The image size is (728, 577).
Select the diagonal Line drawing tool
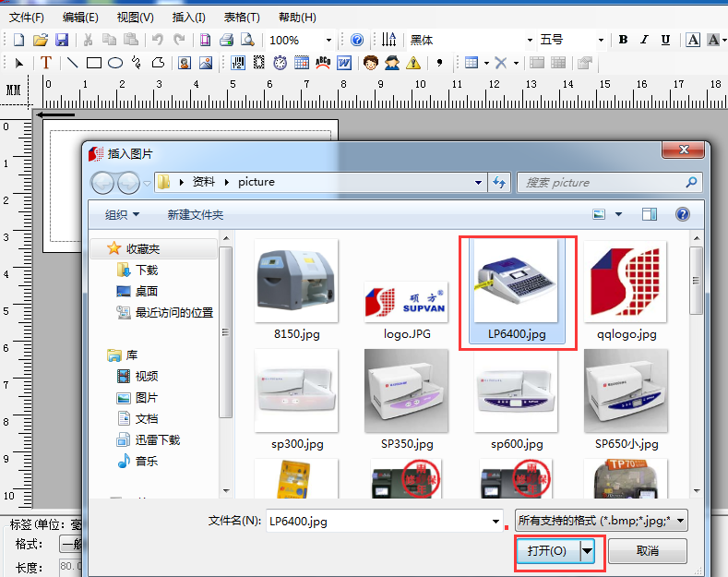71,63
